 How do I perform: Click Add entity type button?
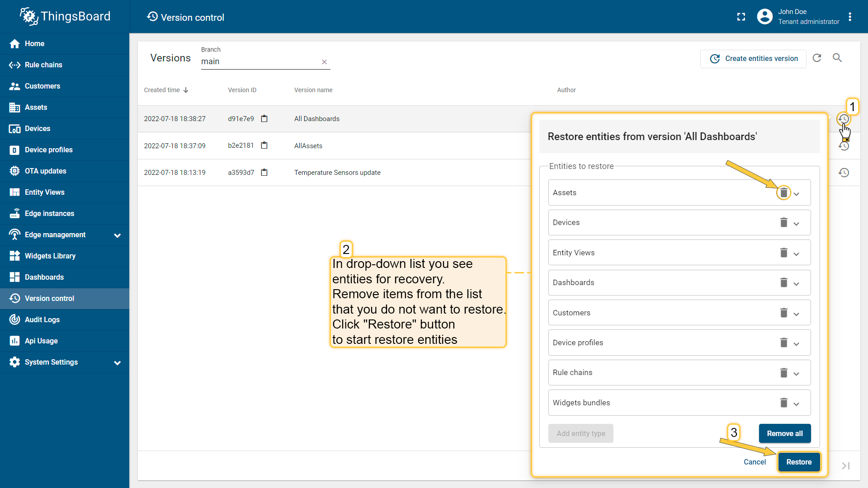click(x=581, y=433)
